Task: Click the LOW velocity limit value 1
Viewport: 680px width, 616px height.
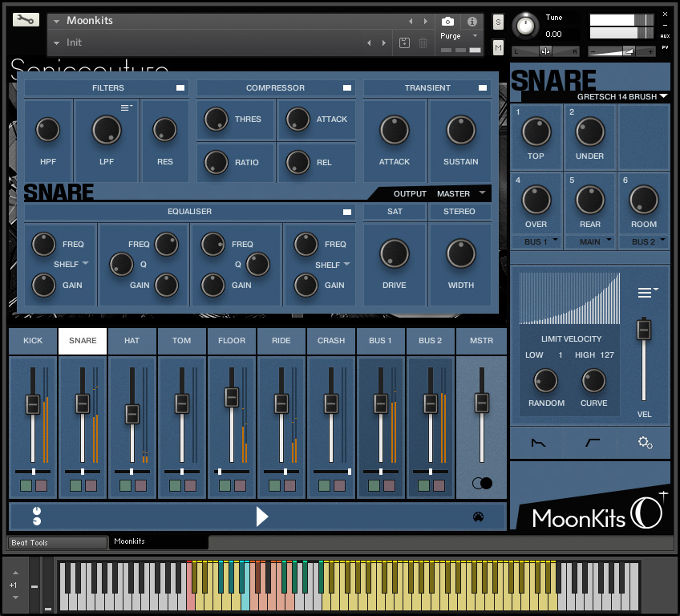Action: 561,355
